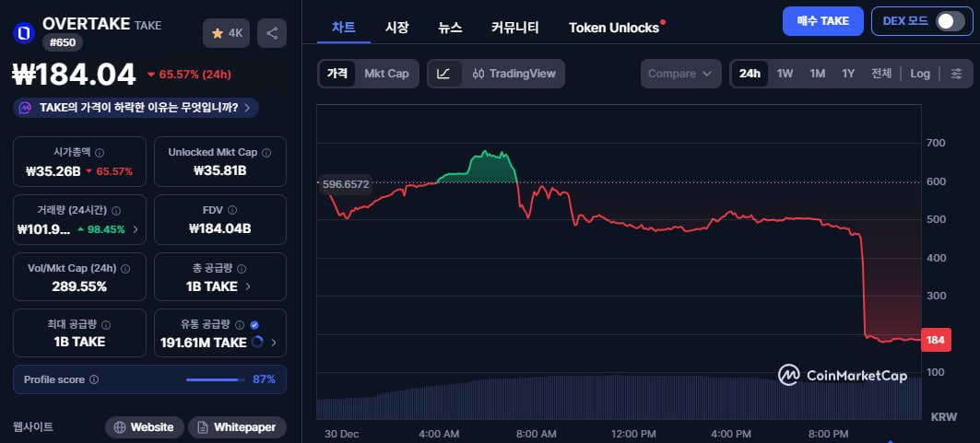Toggle Log scale on chart
The image size is (980, 443).
pyautogui.click(x=920, y=74)
